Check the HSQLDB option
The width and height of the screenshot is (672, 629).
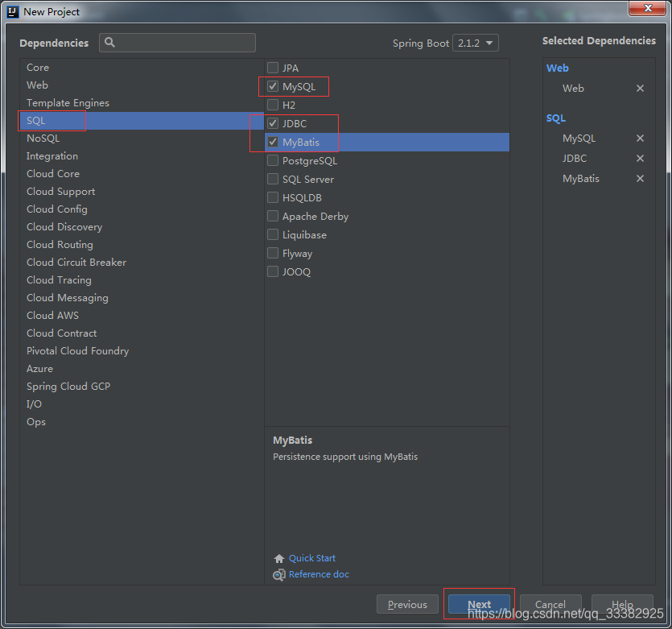273,197
